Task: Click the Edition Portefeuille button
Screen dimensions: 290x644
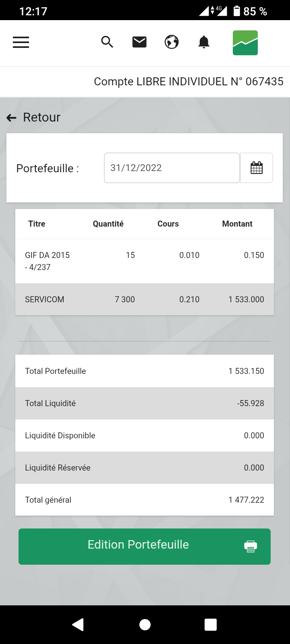Action: 145,547
